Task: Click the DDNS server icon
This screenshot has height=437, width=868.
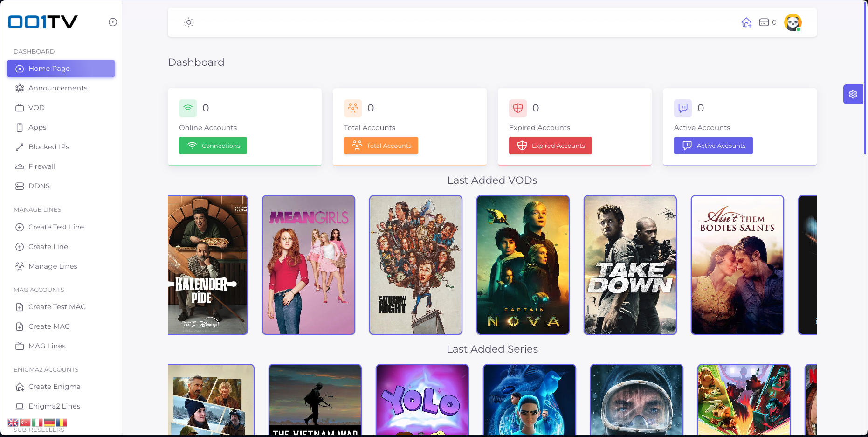Action: click(20, 186)
